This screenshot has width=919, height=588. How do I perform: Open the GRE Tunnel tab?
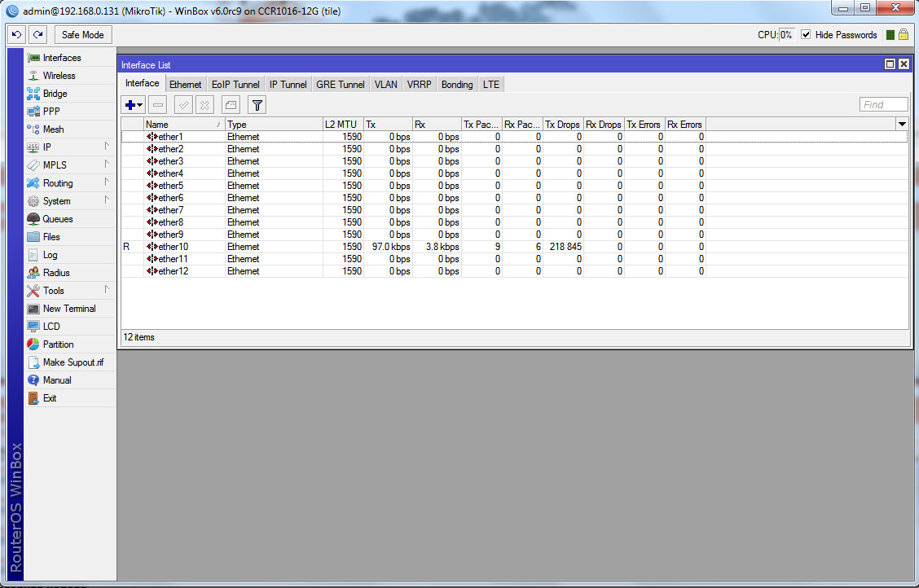click(340, 83)
